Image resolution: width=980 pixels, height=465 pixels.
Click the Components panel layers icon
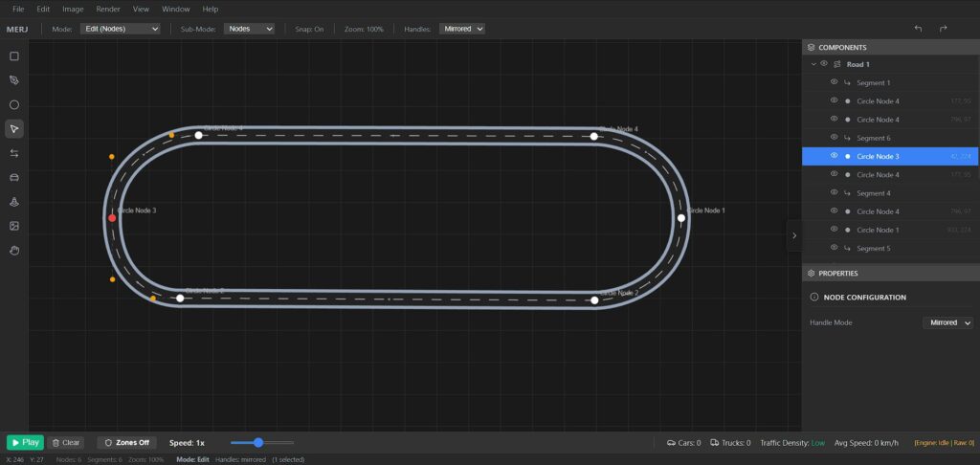pyautogui.click(x=812, y=48)
